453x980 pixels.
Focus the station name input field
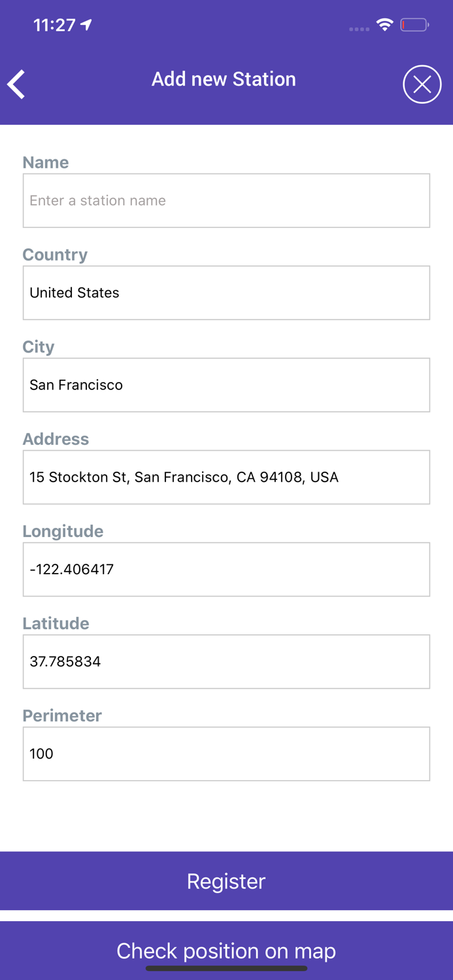point(226,201)
